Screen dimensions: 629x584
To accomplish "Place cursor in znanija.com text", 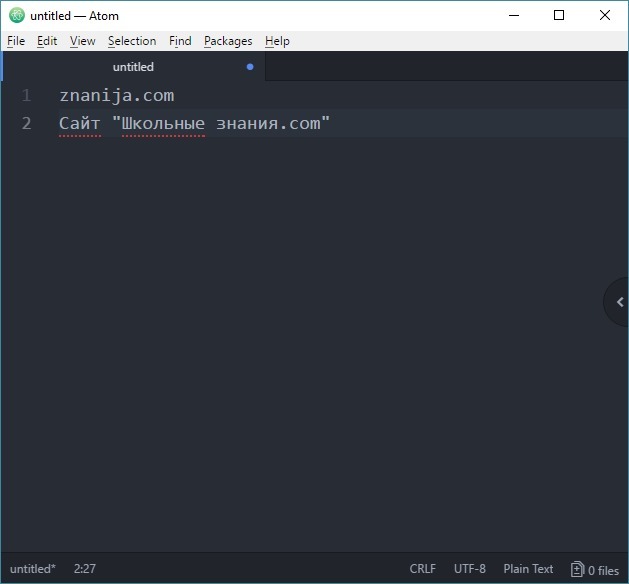I will point(117,96).
